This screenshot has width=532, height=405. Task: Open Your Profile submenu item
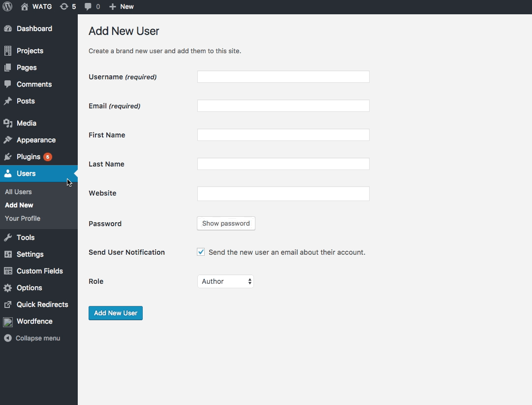(x=23, y=218)
